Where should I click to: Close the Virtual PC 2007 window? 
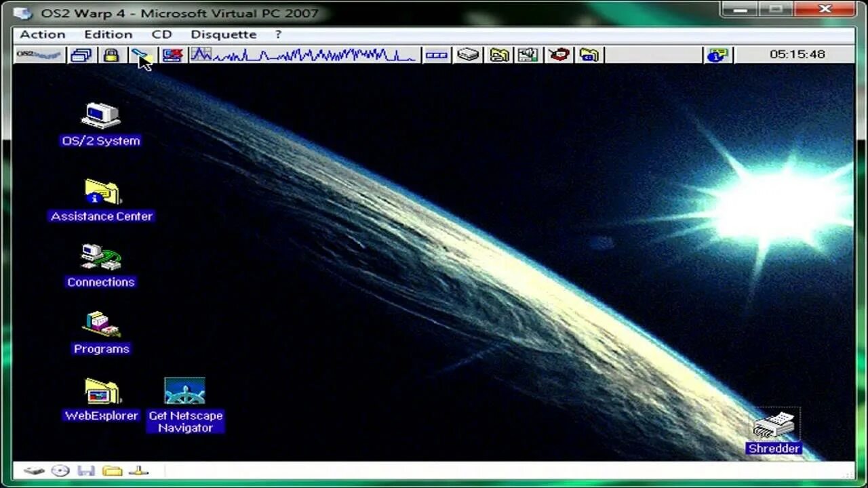pyautogui.click(x=825, y=9)
